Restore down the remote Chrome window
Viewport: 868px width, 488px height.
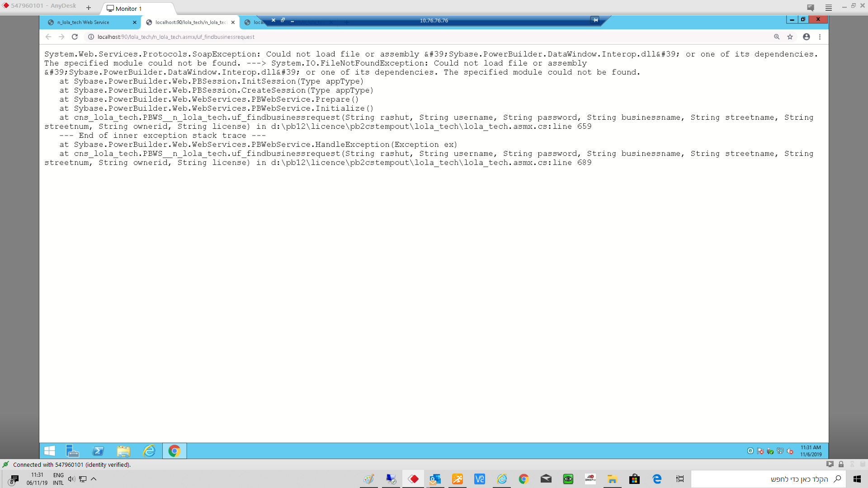pyautogui.click(x=803, y=19)
